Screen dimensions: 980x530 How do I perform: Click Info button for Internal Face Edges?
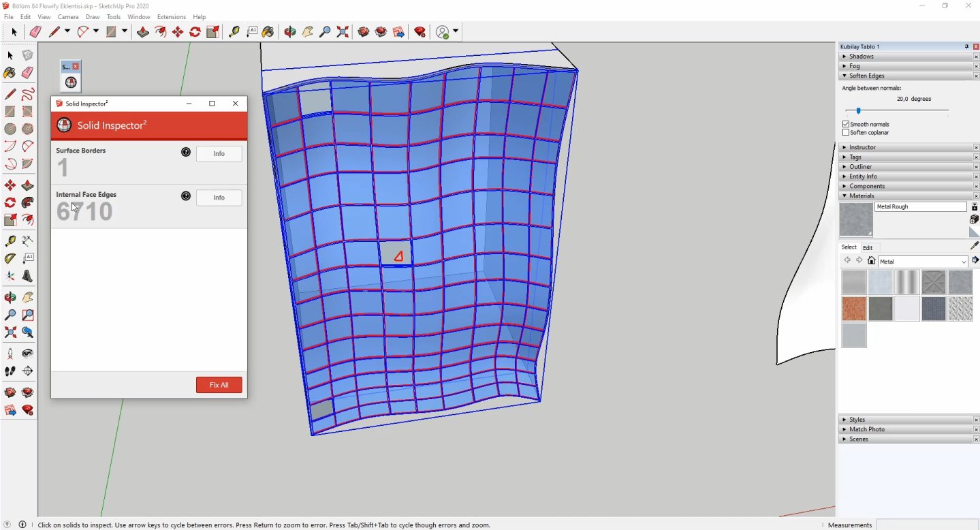219,198
